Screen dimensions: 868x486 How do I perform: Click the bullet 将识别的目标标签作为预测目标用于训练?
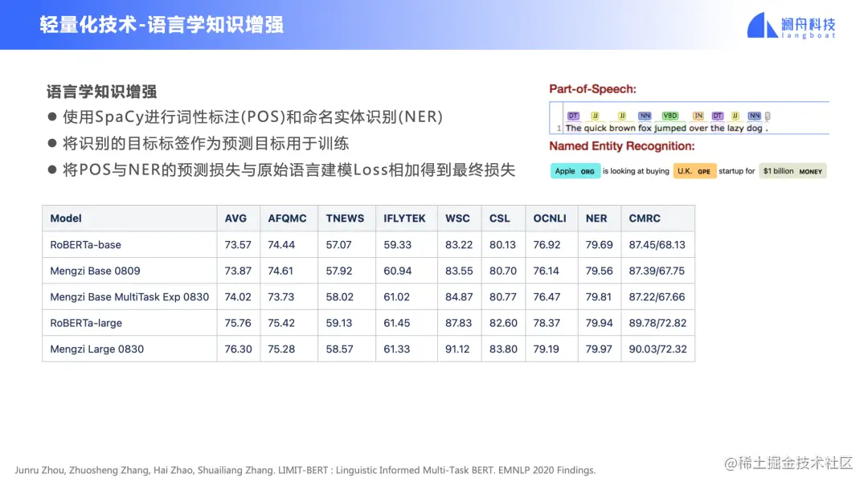tap(199, 143)
